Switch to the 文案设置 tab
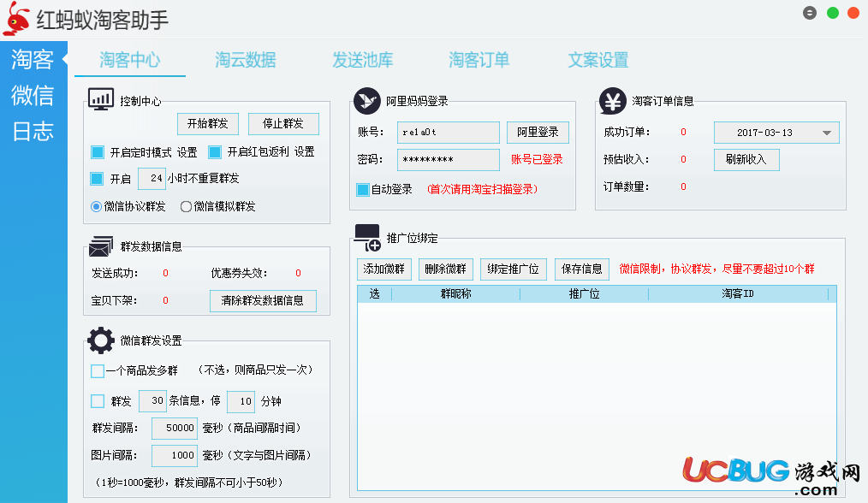Screen dimensions: 868x503 (598, 60)
